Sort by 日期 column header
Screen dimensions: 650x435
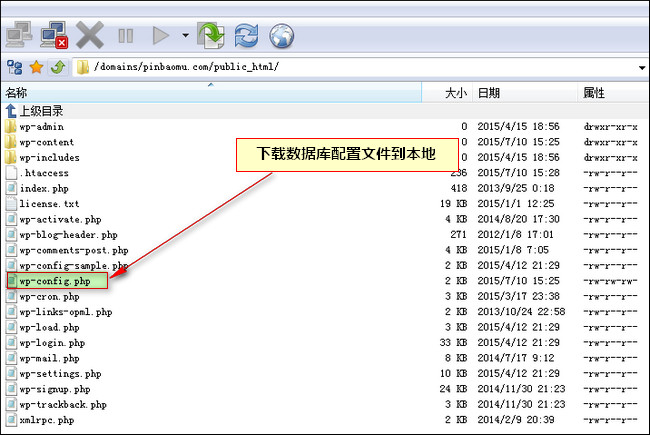(x=525, y=92)
